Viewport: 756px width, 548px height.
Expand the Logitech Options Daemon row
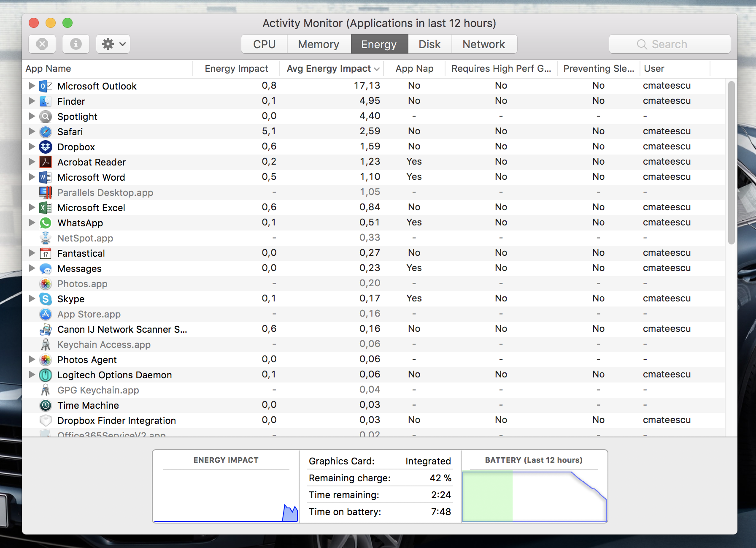32,374
